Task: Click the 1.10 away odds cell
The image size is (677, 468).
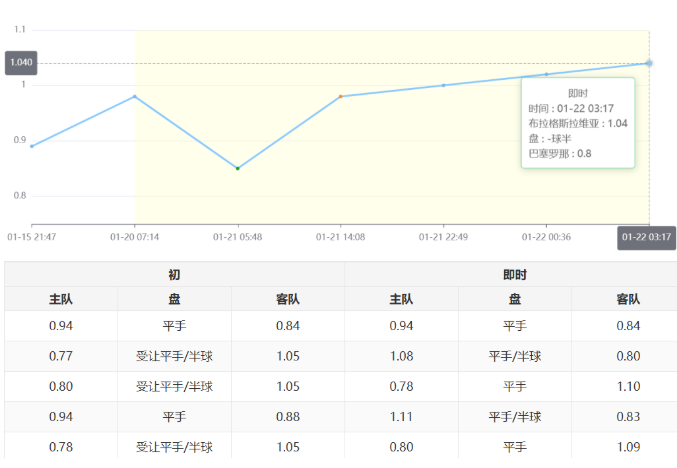Action: 627,386
